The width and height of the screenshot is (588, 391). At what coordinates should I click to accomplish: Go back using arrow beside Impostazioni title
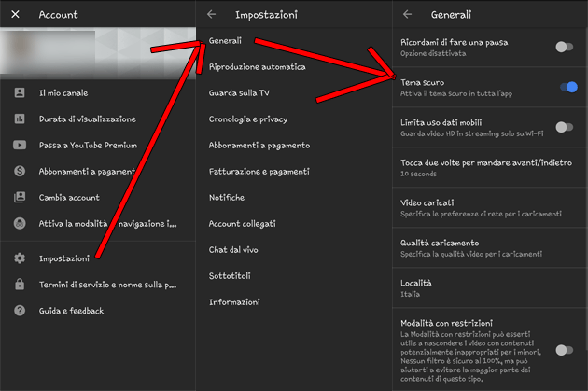pyautogui.click(x=211, y=15)
